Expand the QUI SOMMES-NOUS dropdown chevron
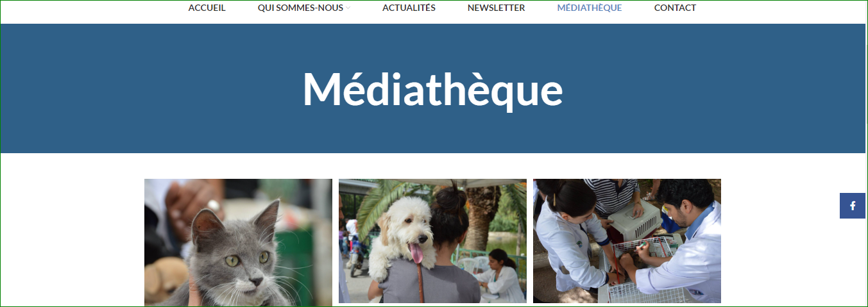The image size is (868, 307). (x=348, y=8)
